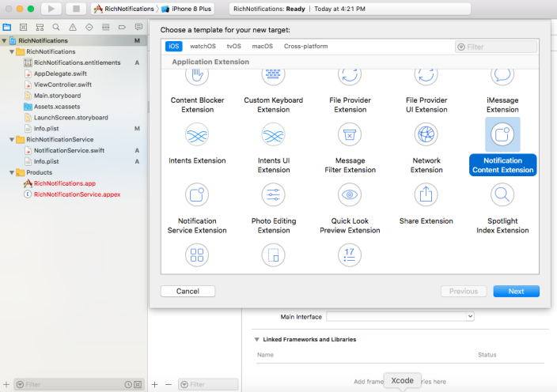
Task: Toggle recent files filter clock icon
Action: [128, 385]
